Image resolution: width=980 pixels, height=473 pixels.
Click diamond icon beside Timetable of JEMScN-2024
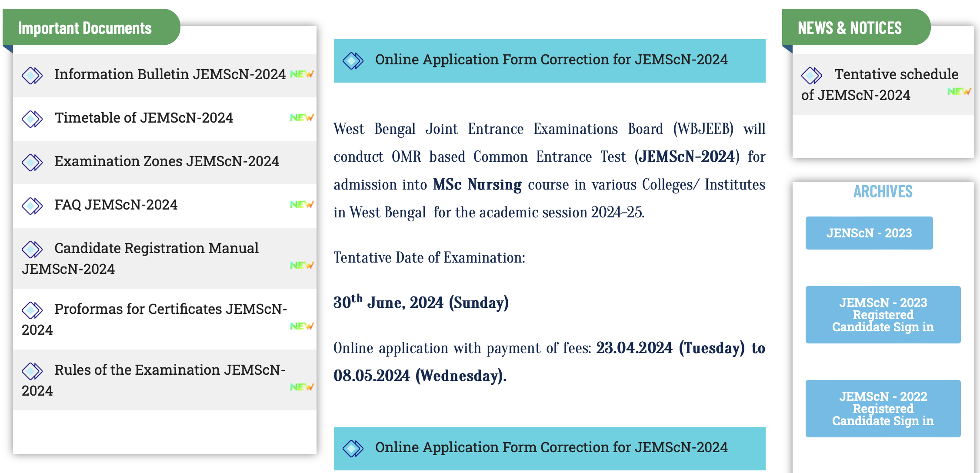(32, 119)
